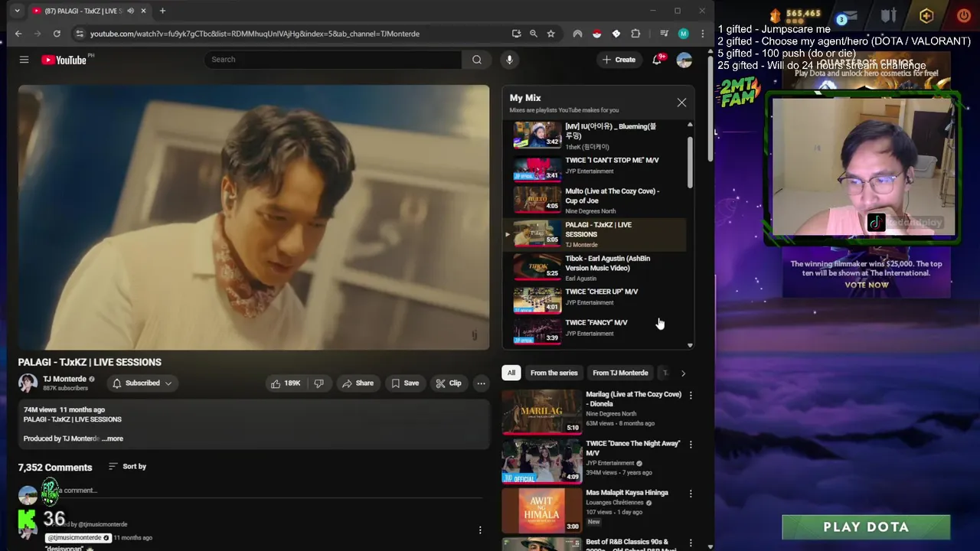
Task: Open Dota armory shield-sword icon
Action: [888, 15]
